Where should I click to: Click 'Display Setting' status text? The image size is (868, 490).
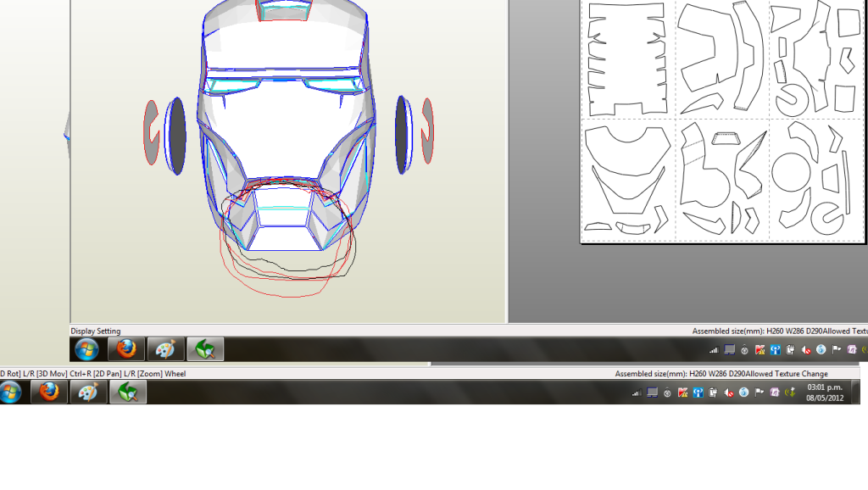click(95, 331)
